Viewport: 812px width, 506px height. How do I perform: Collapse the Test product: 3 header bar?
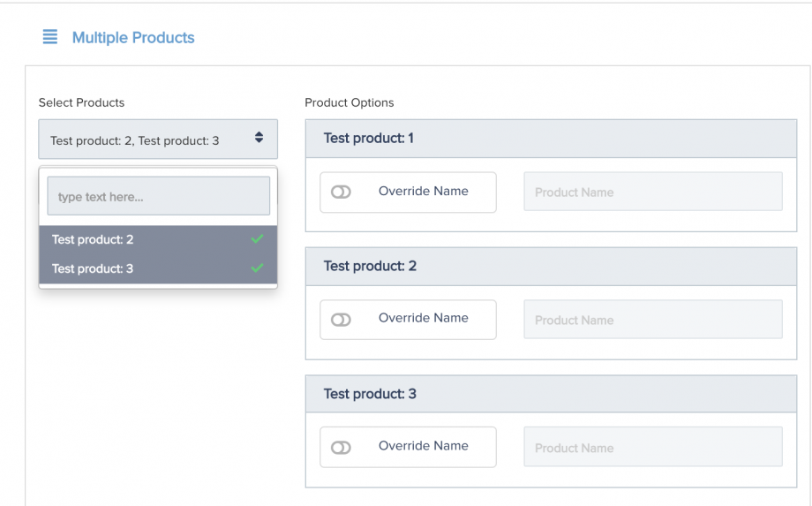point(551,394)
